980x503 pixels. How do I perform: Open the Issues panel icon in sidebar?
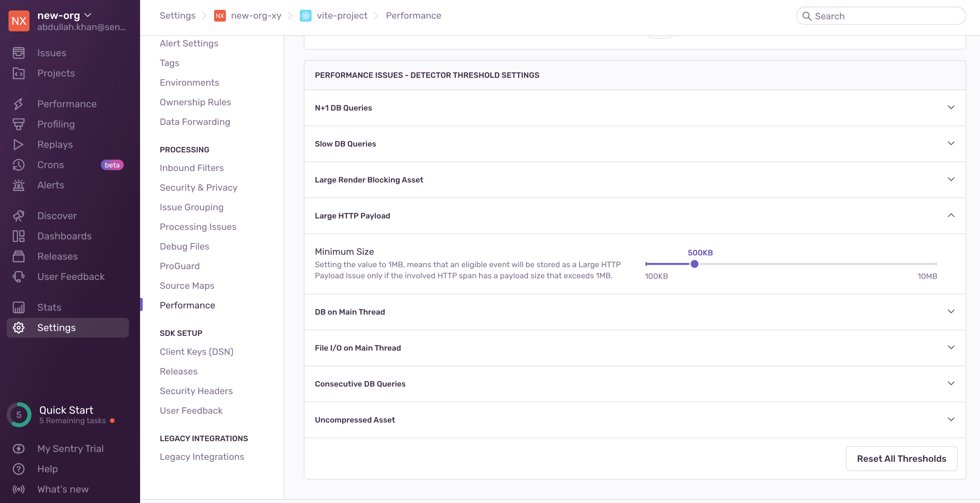(x=19, y=53)
